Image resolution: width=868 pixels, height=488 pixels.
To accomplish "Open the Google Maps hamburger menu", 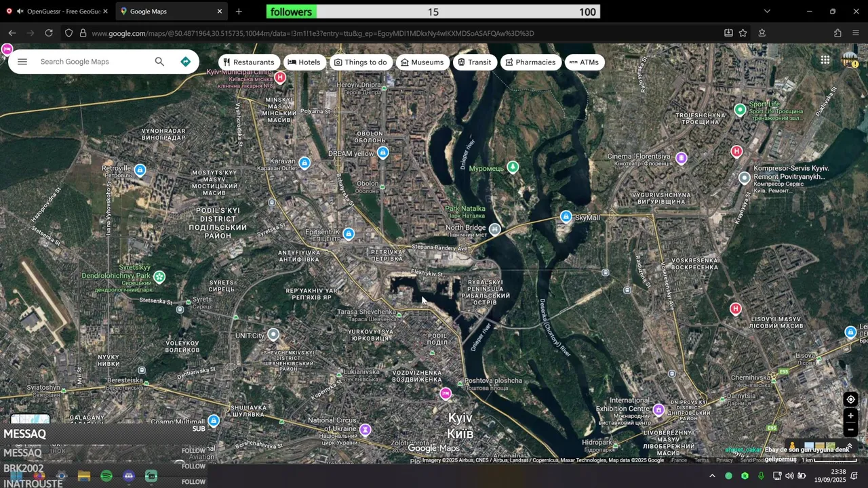I will (22, 62).
